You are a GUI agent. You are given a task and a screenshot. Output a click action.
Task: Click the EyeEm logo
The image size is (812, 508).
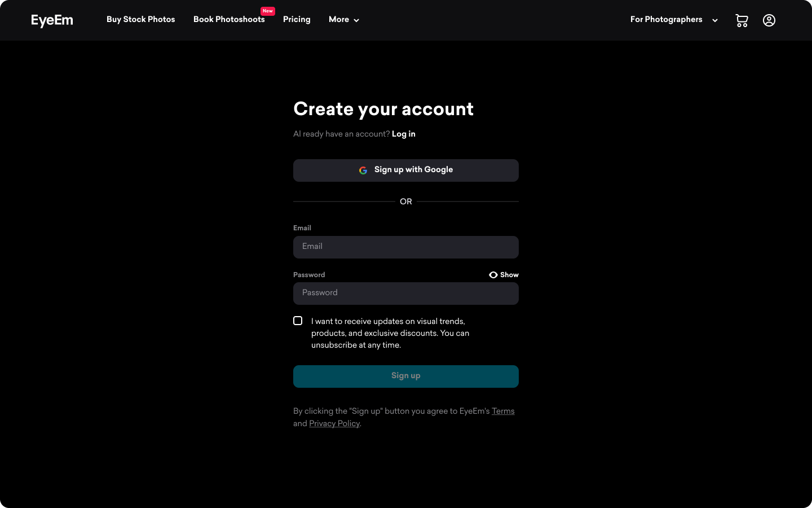pos(52,20)
